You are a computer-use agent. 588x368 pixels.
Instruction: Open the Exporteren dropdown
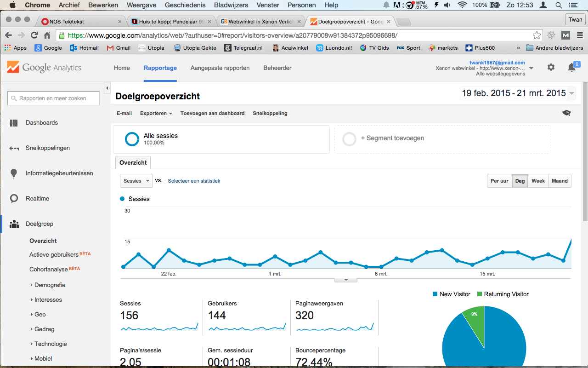click(156, 113)
